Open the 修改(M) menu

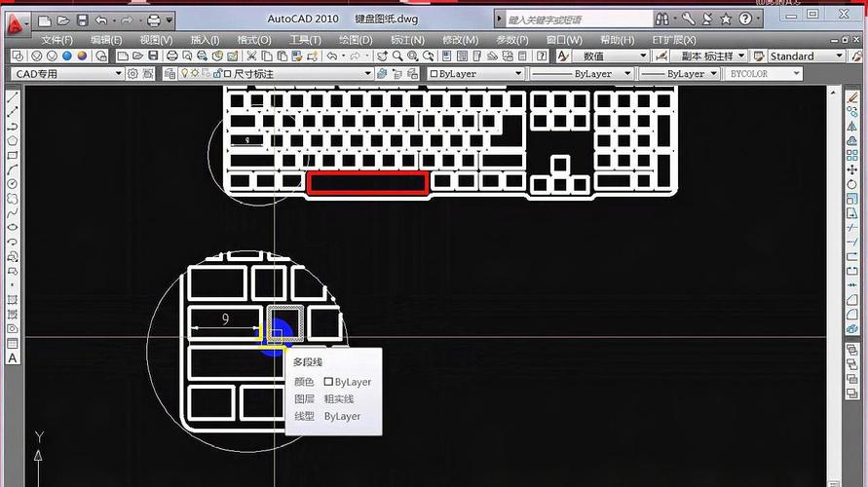tap(460, 40)
